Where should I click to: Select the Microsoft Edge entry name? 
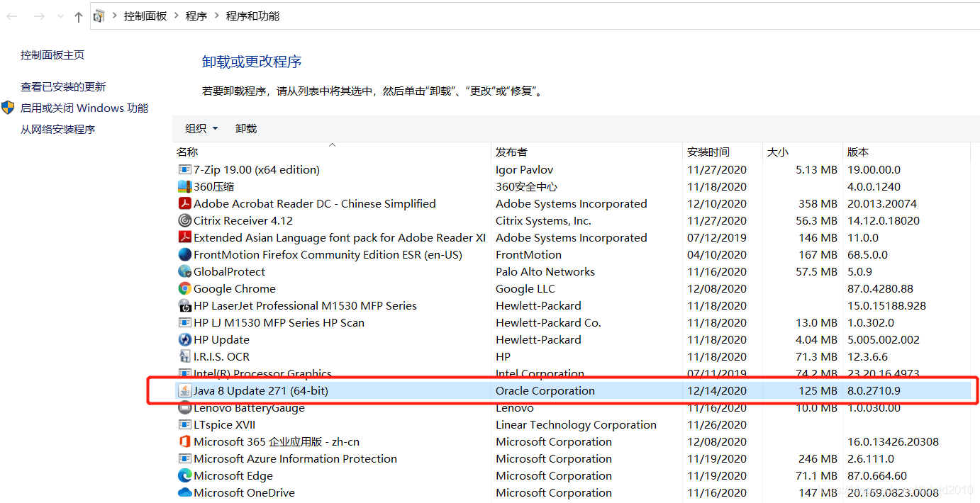(x=233, y=476)
